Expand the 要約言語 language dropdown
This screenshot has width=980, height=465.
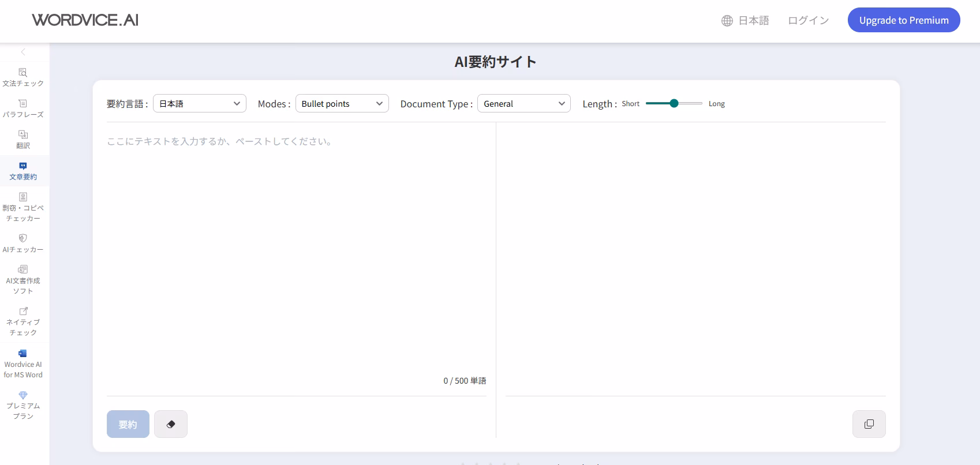[200, 104]
